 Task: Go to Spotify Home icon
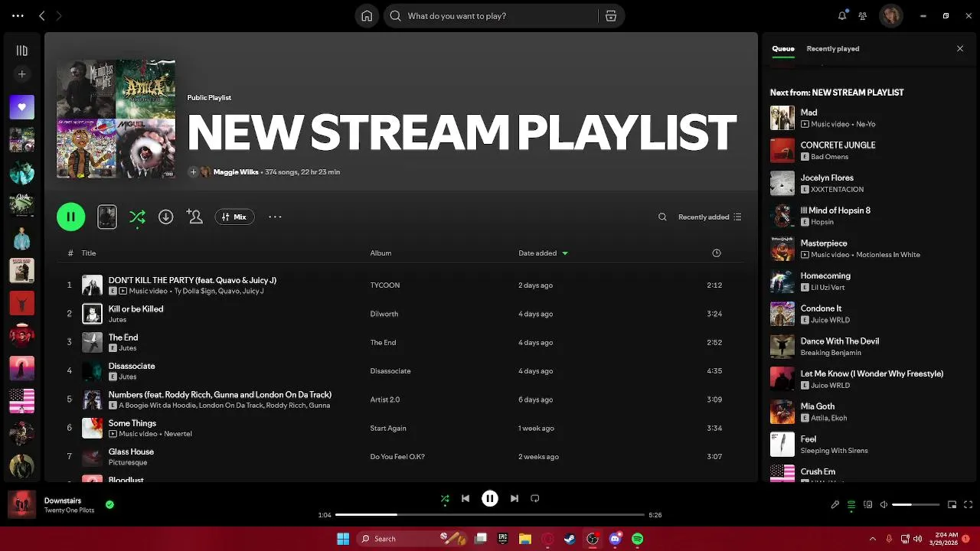tap(367, 16)
